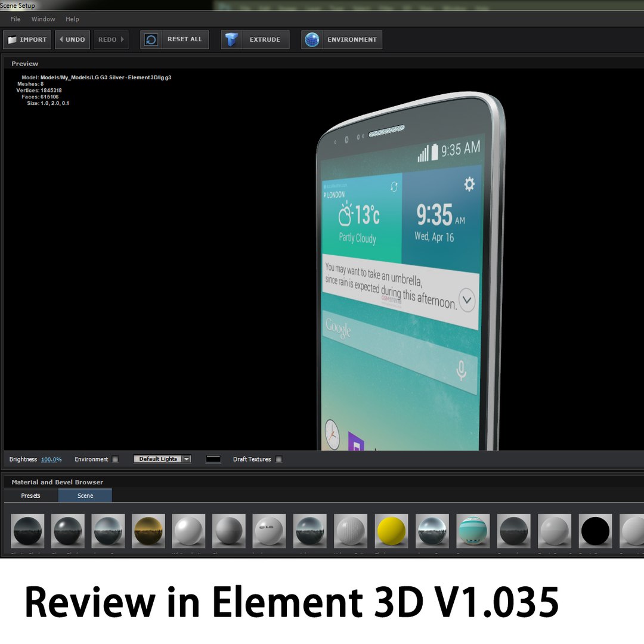Select the glossy white material sphere
Image resolution: width=644 pixels, height=644 pixels.
[x=188, y=531]
